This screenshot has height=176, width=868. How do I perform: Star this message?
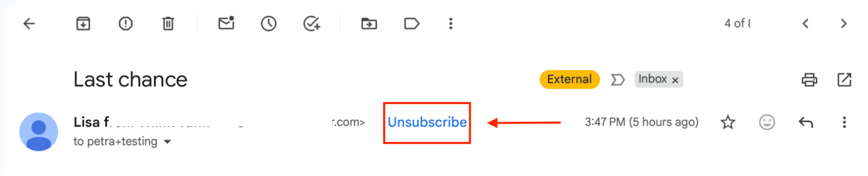coord(728,122)
